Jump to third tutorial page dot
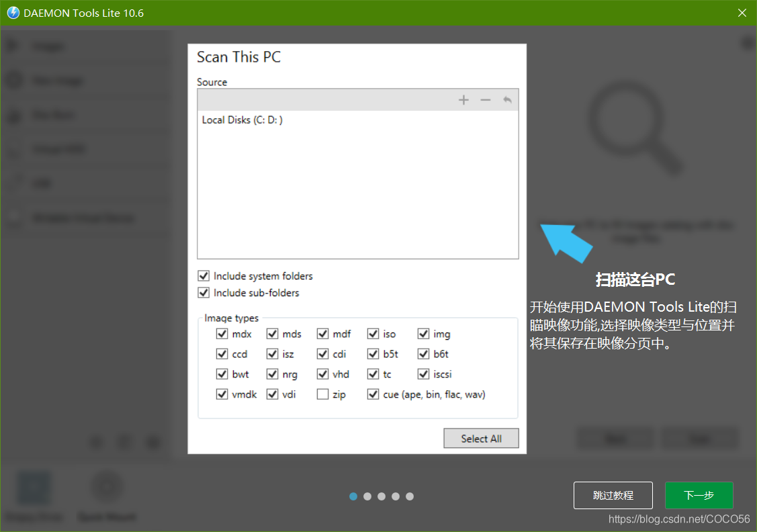 click(x=382, y=496)
